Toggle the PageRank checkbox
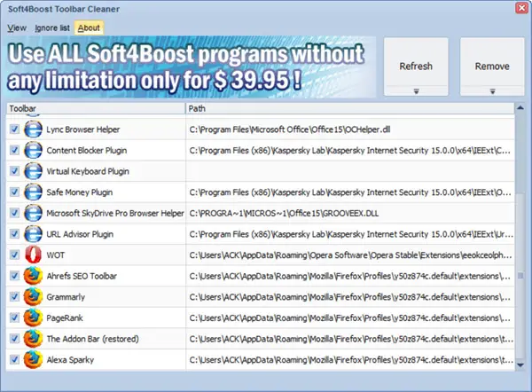The image size is (532, 392). (x=14, y=318)
